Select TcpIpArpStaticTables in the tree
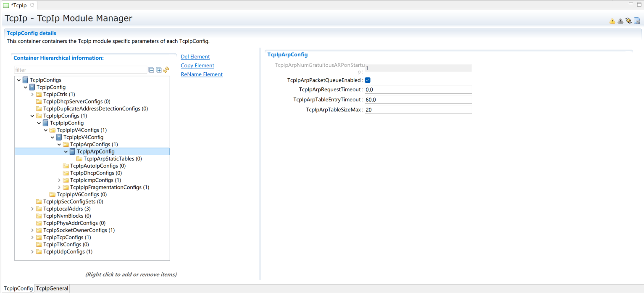The height and width of the screenshot is (293, 644). pyautogui.click(x=113, y=159)
